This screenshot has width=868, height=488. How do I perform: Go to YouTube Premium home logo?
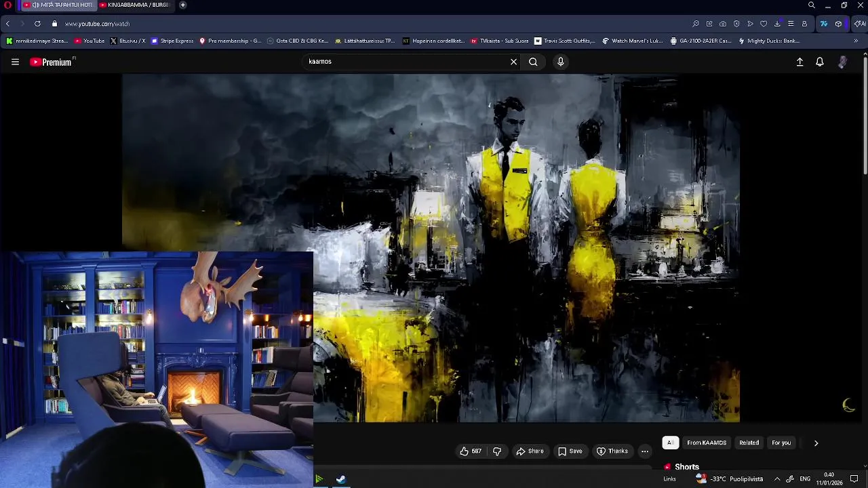(52, 62)
